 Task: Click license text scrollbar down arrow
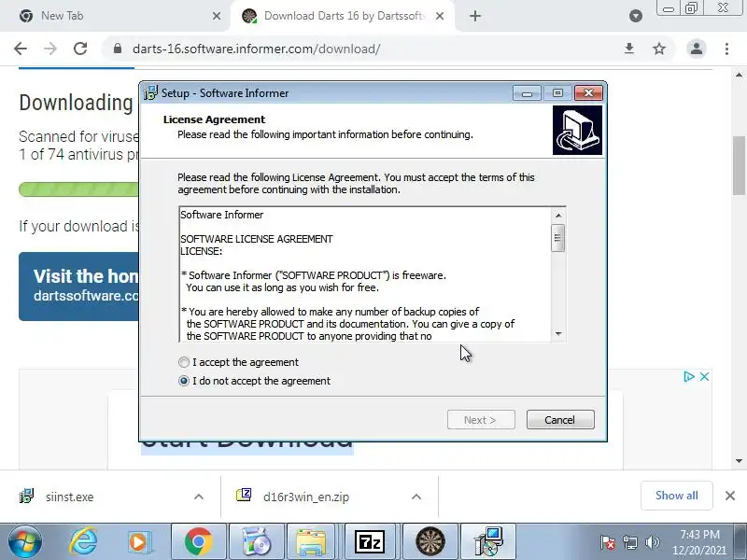click(558, 334)
